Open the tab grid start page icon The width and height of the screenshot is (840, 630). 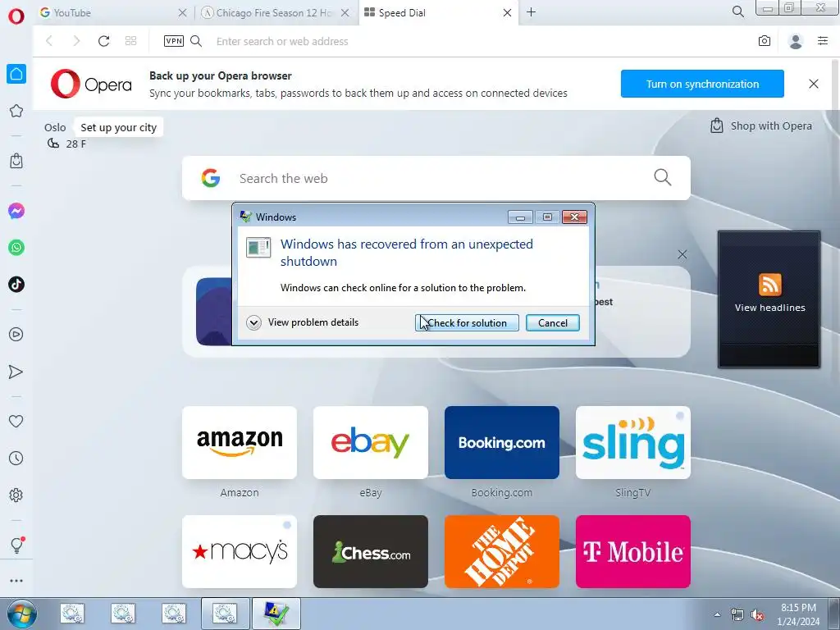click(130, 41)
